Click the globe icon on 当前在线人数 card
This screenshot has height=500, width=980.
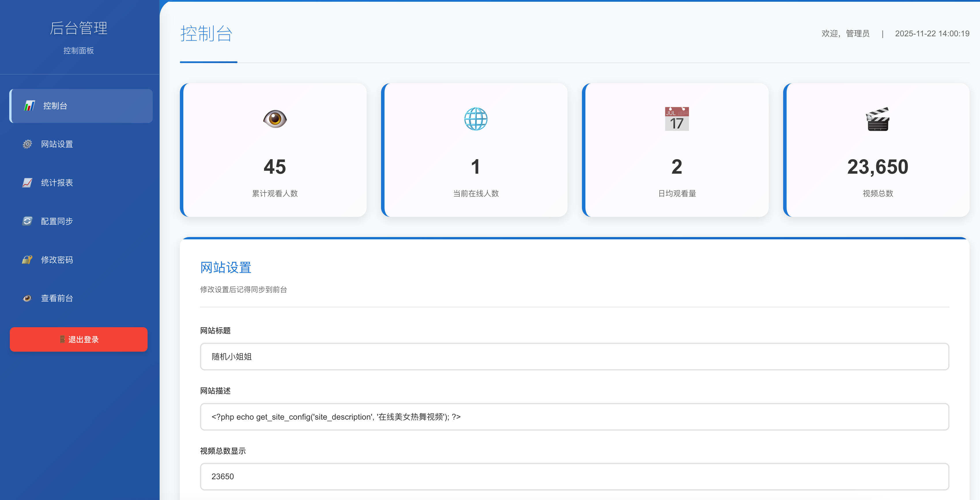coord(476,119)
